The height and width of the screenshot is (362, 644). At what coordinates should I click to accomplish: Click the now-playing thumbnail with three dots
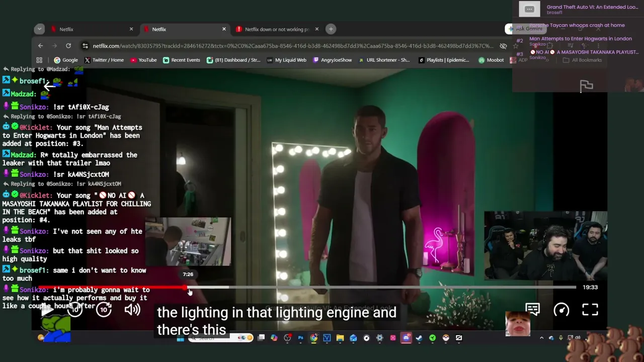click(529, 9)
